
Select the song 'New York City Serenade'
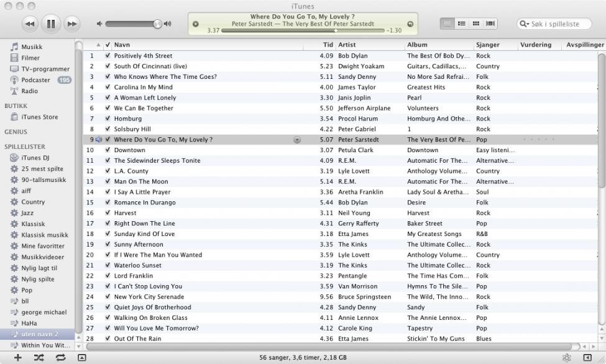tap(149, 297)
